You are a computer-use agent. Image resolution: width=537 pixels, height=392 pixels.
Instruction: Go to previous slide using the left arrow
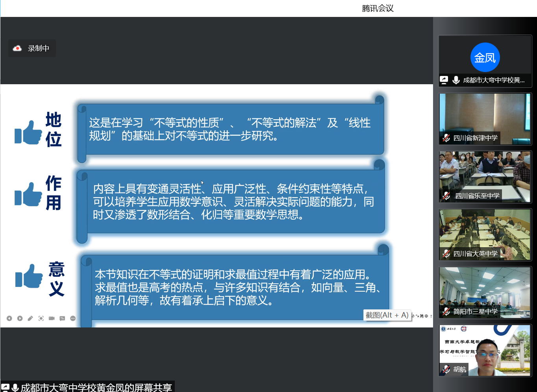point(9,318)
